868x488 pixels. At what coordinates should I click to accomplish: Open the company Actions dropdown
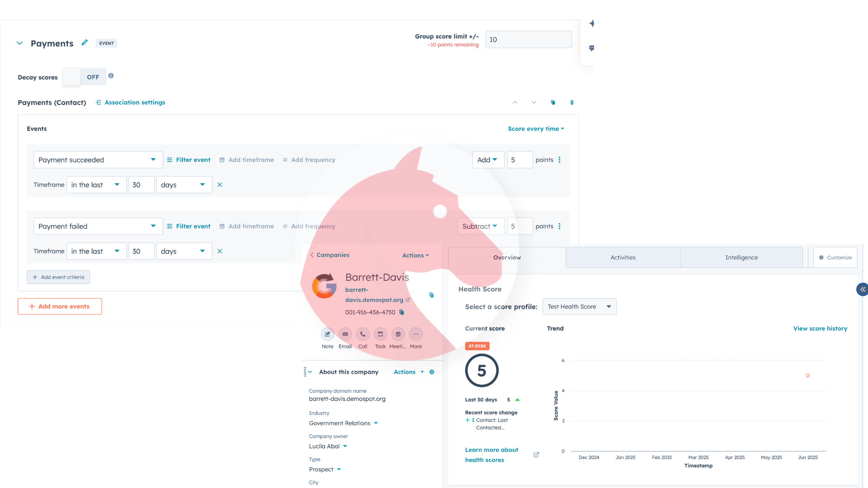(x=415, y=255)
